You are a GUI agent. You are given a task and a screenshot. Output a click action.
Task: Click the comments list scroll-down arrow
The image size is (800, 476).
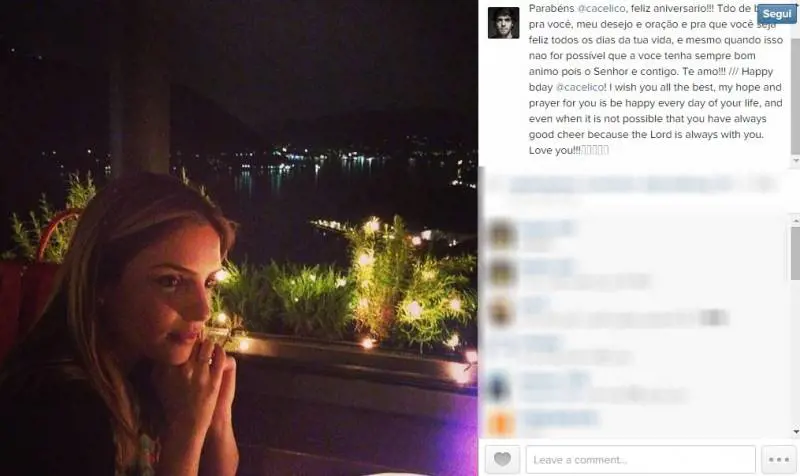(x=795, y=432)
